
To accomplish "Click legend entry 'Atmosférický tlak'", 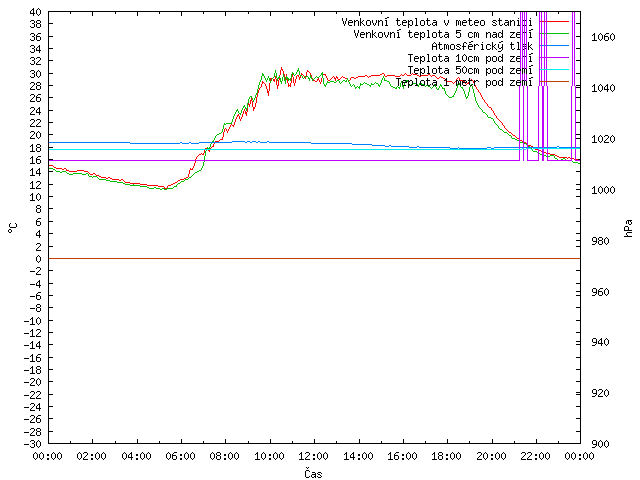I will pos(482,46).
